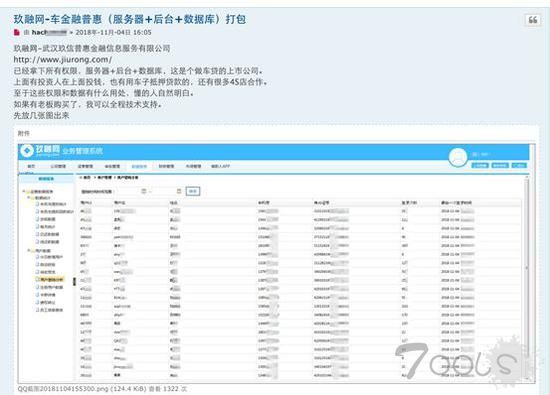Open the post title link at top
Screen dimensions: 550x395
click(130, 19)
